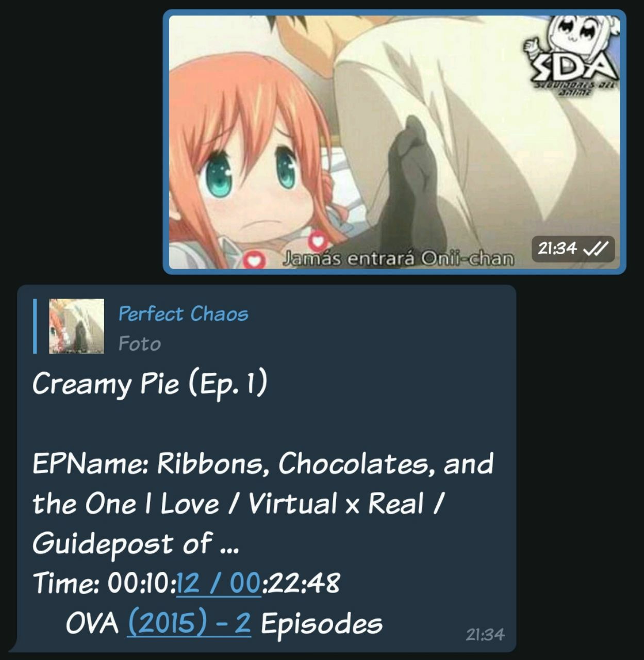
Task: Click the 'Creamy Pie (Ep. 1)' title text
Action: click(150, 384)
